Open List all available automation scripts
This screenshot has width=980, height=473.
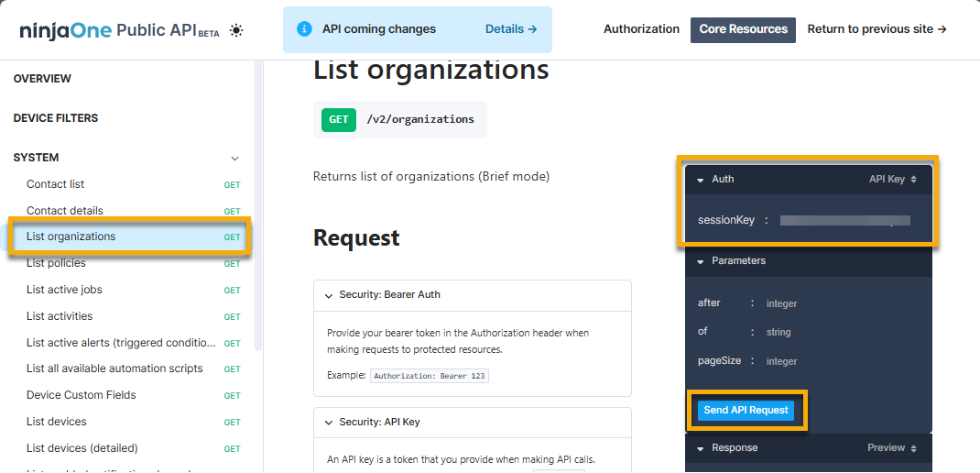133,368
